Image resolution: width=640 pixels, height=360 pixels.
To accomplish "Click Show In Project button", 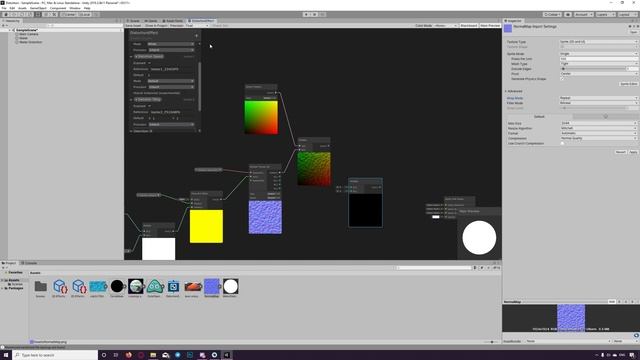I will pos(156,25).
